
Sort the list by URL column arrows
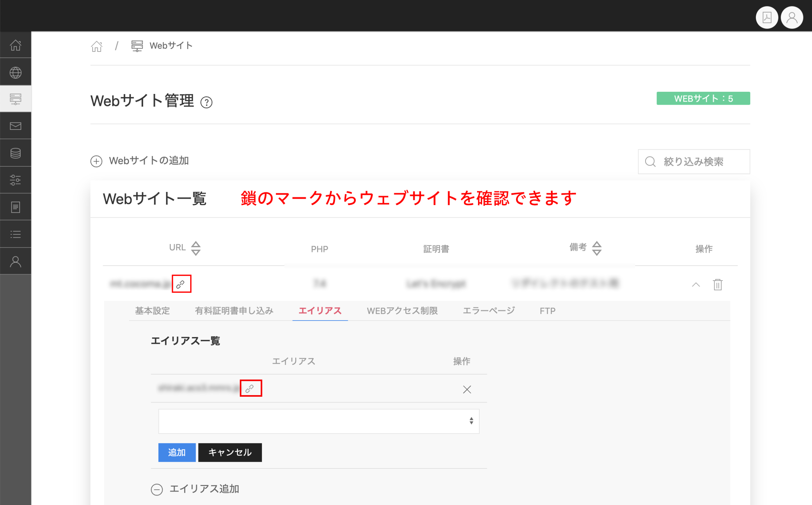coord(196,248)
